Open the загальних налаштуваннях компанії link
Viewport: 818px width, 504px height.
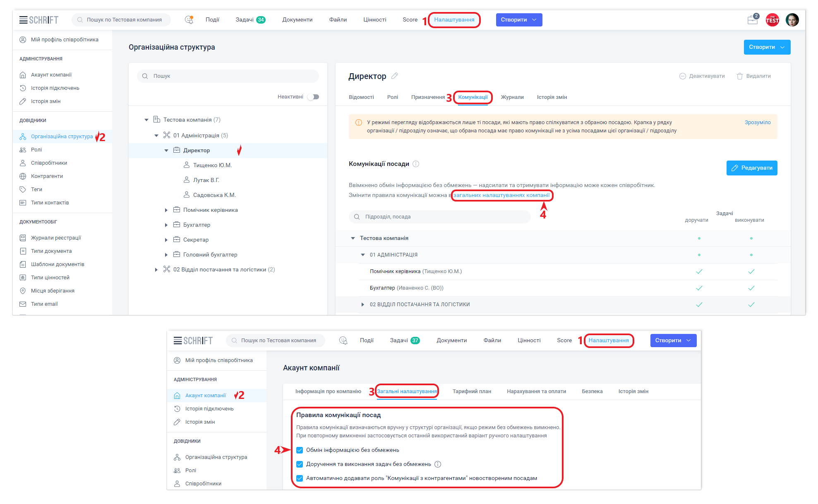pos(501,195)
